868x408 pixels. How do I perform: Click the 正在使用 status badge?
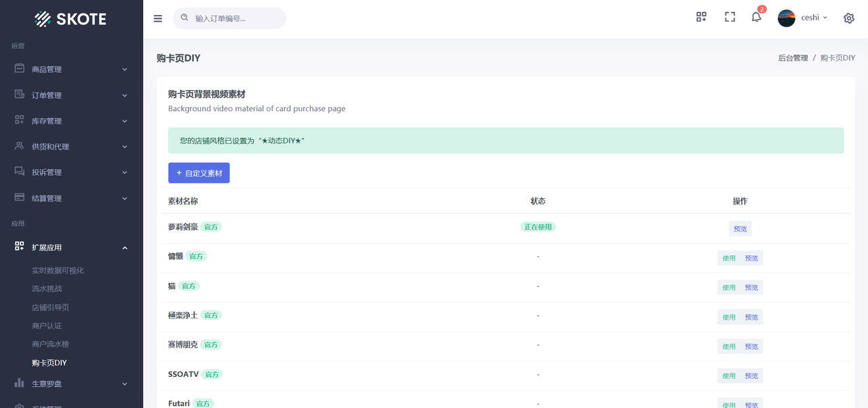(538, 227)
